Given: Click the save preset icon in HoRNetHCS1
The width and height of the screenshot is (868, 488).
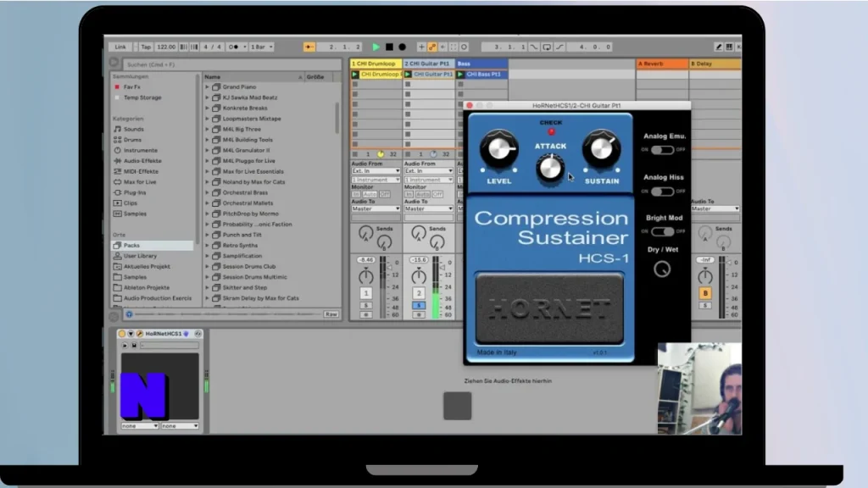Looking at the screenshot, I should (x=134, y=346).
